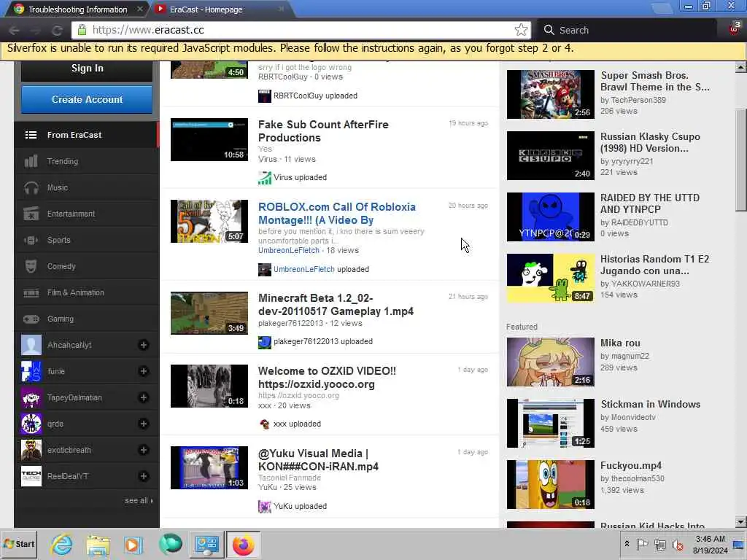
Task: Open Welcome to OZXID VIDEO title
Action: (x=327, y=378)
